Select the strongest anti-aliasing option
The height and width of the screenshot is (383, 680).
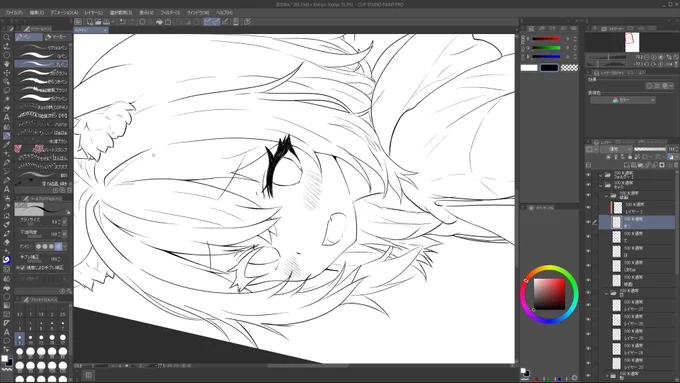[x=58, y=246]
